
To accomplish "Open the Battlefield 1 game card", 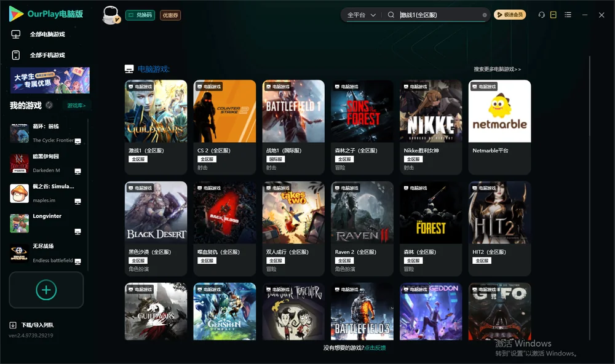I will [293, 127].
